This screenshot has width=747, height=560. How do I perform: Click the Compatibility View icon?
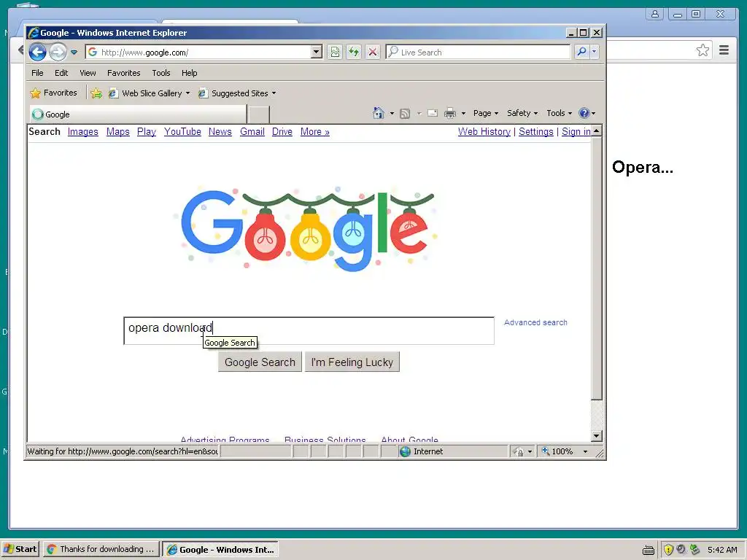tap(335, 52)
